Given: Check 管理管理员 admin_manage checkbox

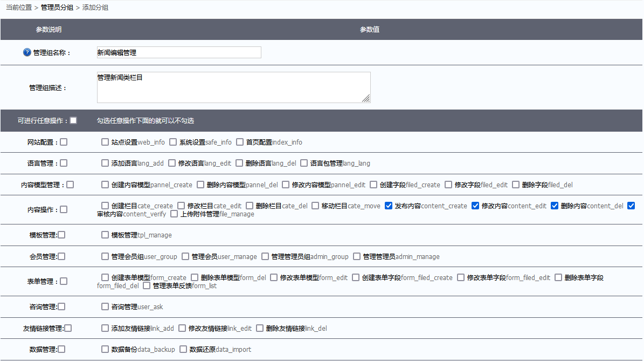Looking at the screenshot, I should click(x=357, y=256).
